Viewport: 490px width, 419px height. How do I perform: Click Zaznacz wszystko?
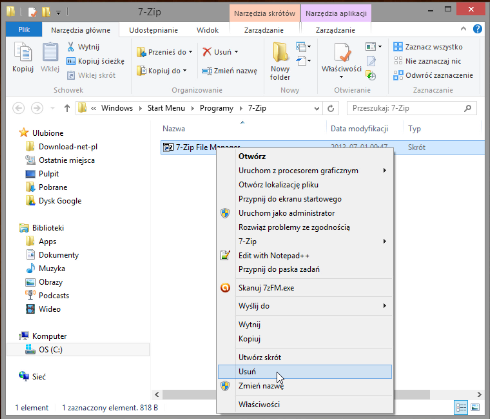coord(428,47)
